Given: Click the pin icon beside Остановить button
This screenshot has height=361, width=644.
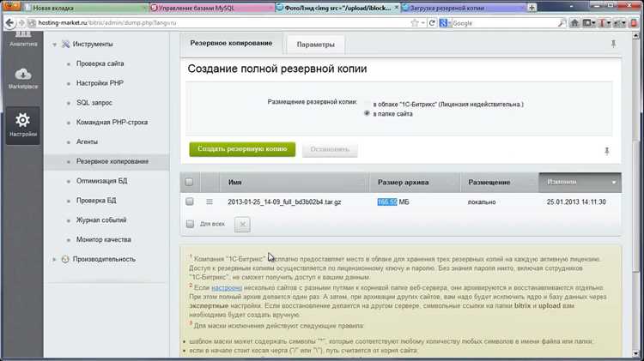Looking at the screenshot, I should click(606, 151).
